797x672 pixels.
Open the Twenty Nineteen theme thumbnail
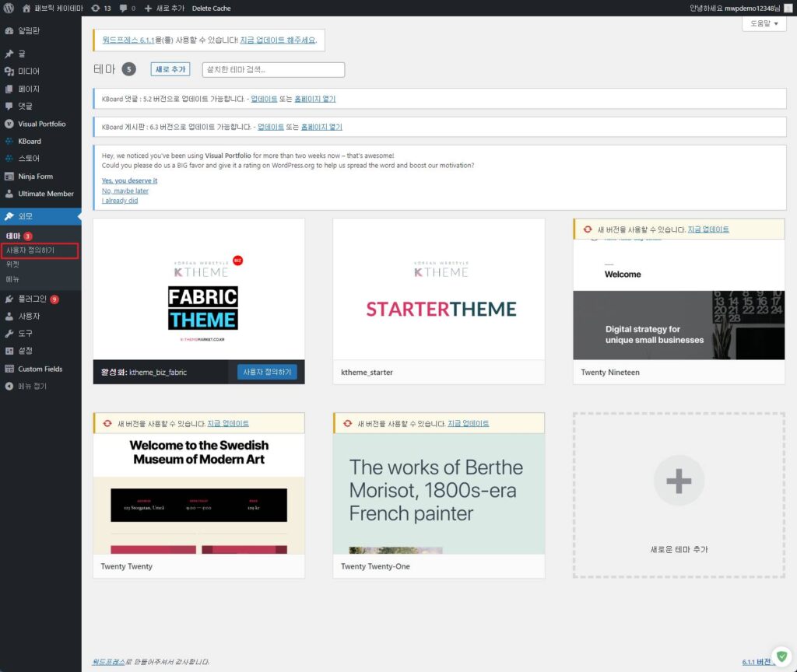coord(679,299)
